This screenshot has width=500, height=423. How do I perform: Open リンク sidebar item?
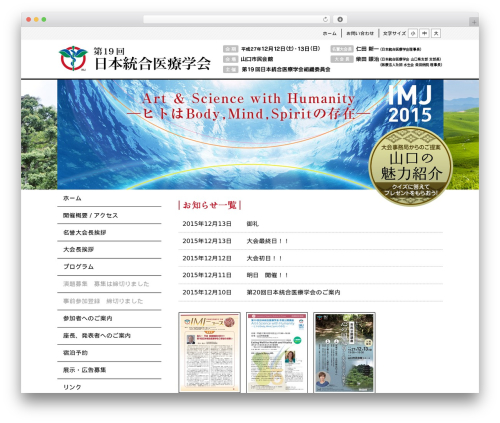(x=109, y=387)
